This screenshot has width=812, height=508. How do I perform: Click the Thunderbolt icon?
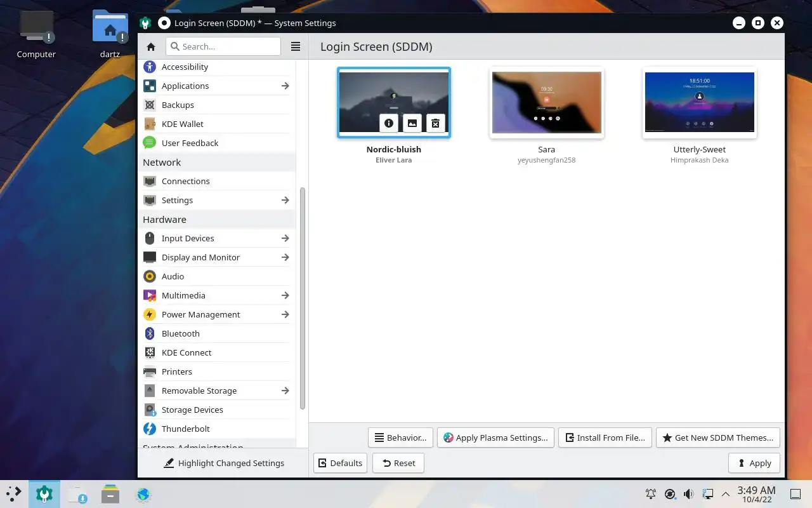(150, 429)
